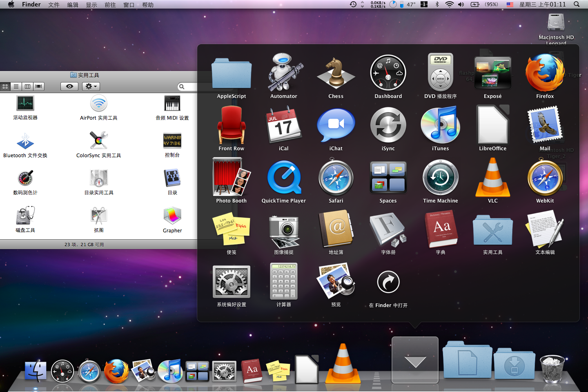Launch 图像捕捉 from the stack grid
This screenshot has width=588, height=392.
click(284, 231)
